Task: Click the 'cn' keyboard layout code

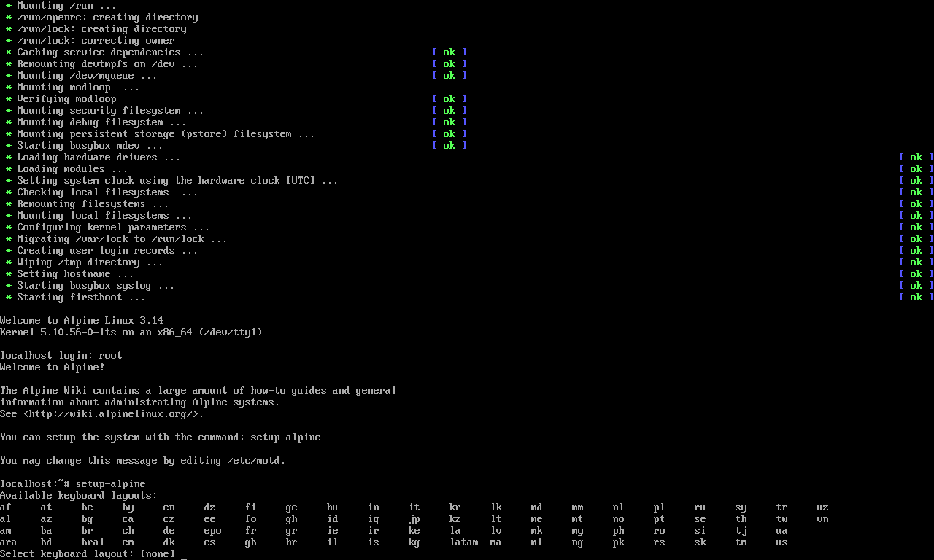Action: (169, 507)
